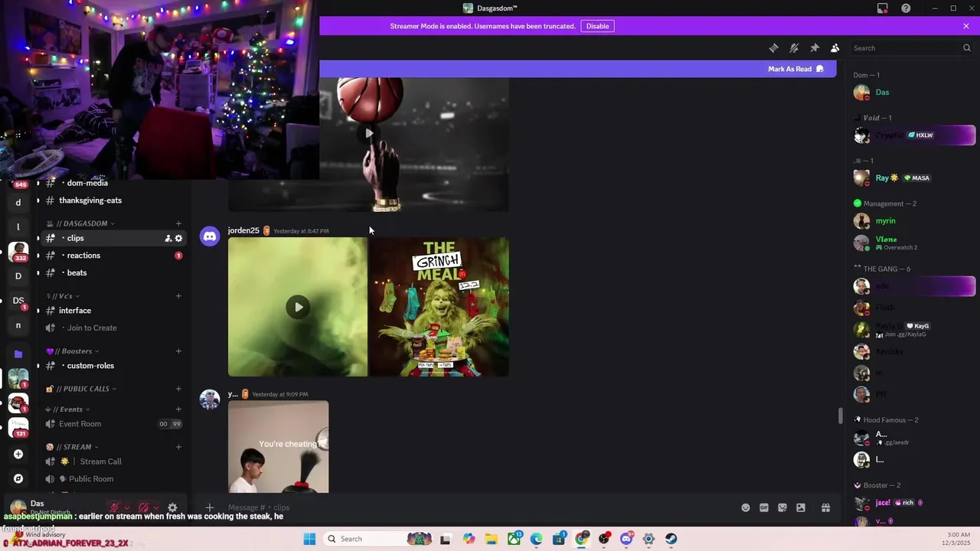Collapse the Boosters category
Viewport: 980px width, 551px height.
coord(73,351)
